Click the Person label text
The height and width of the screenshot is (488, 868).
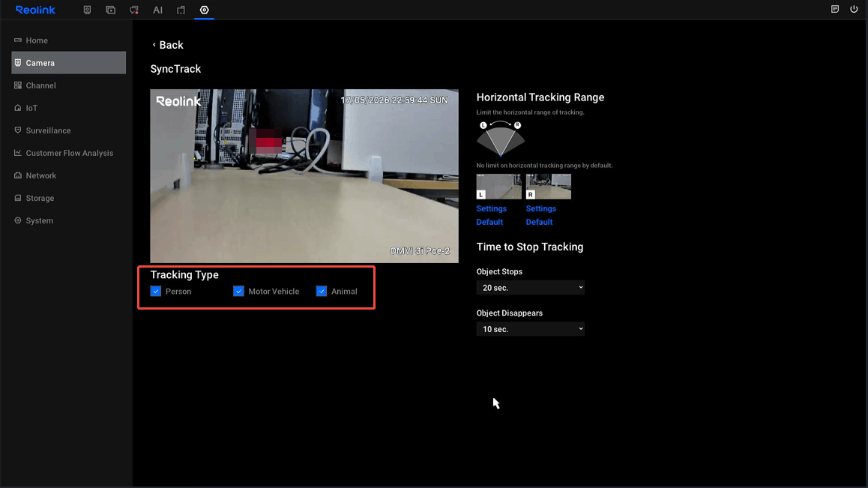click(178, 292)
